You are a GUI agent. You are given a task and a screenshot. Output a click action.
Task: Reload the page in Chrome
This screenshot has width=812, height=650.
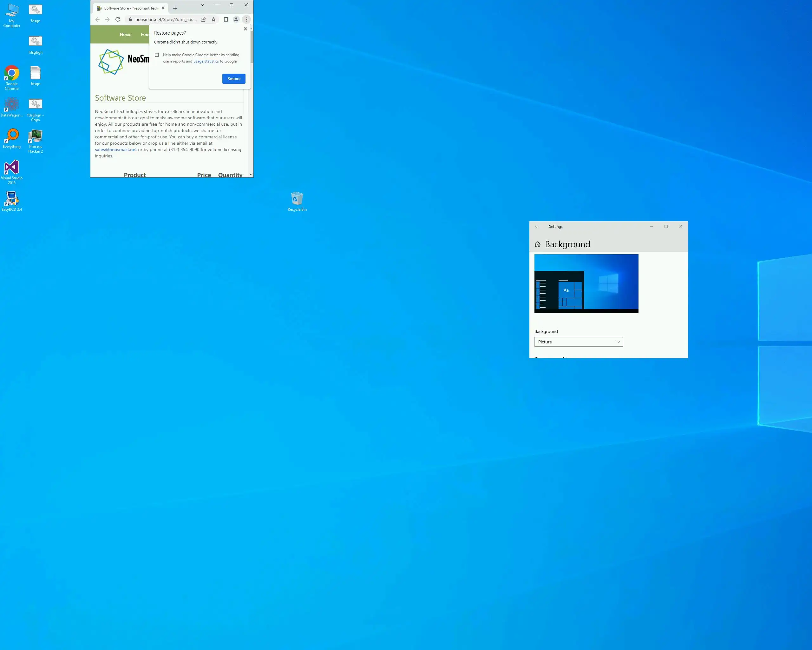(117, 19)
